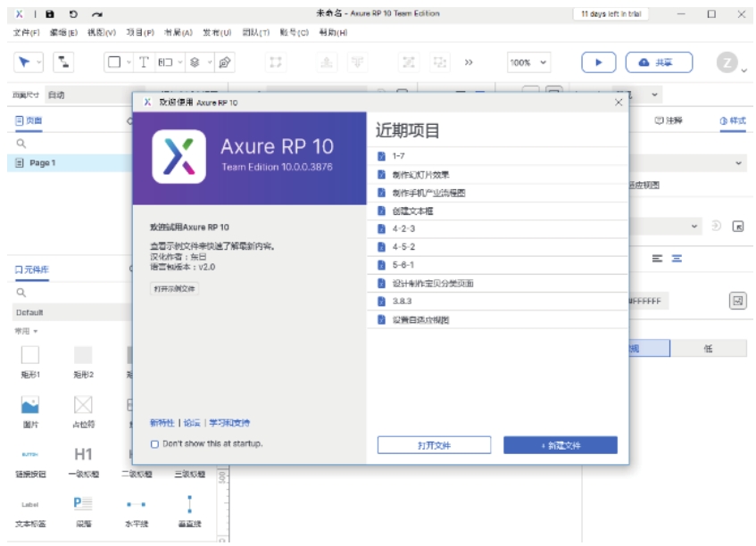The image size is (756, 546).
Task: Select Page 1 in pages panel
Action: (42, 163)
